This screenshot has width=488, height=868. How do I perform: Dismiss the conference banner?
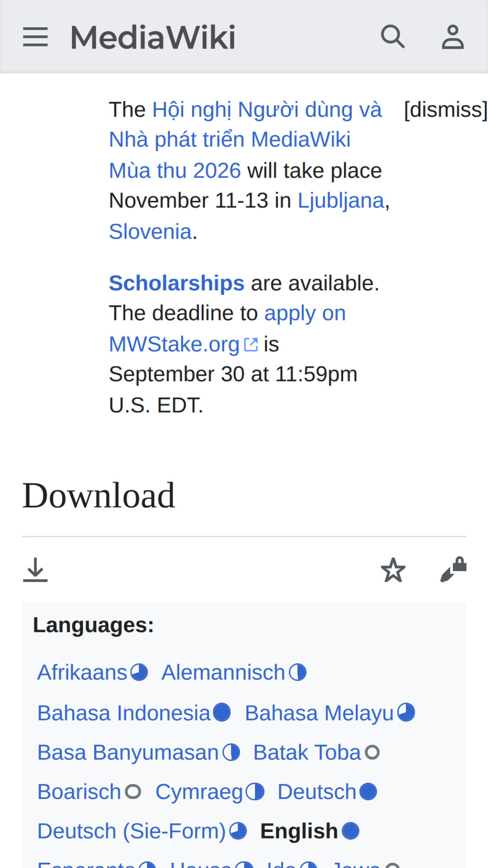(445, 109)
